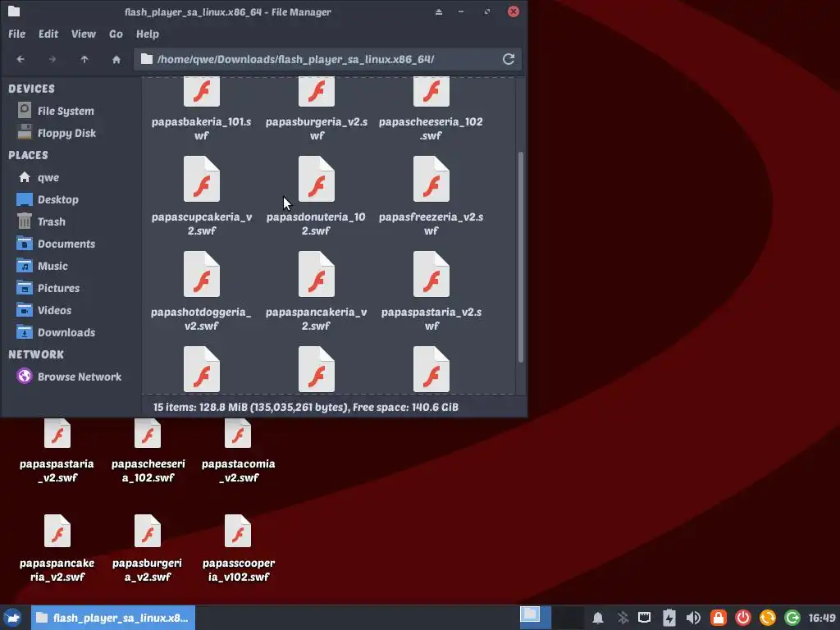Image resolution: width=840 pixels, height=630 pixels.
Task: Click the status bar items summary
Action: click(306, 407)
